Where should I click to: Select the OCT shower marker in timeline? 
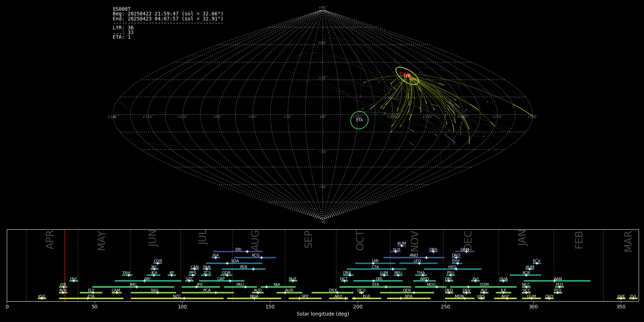344,281
